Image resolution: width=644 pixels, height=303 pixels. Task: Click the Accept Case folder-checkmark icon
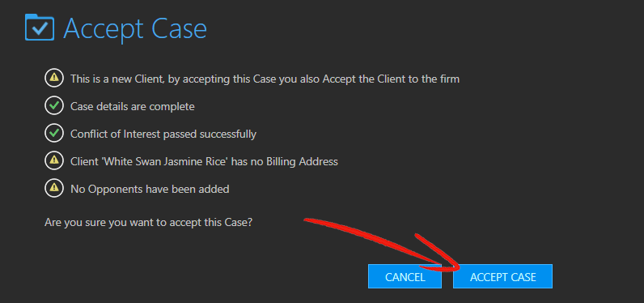(x=40, y=27)
